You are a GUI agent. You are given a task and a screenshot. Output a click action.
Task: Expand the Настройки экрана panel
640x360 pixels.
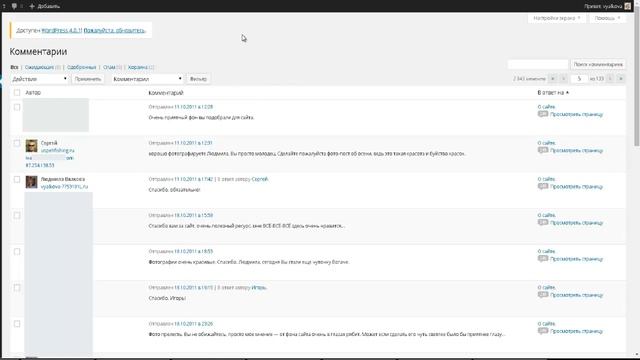[x=556, y=18]
